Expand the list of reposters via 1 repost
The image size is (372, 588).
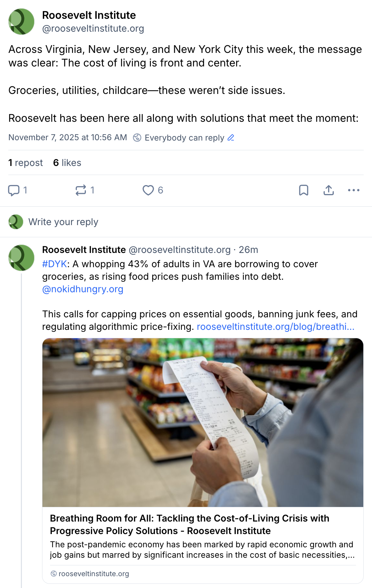pyautogui.click(x=26, y=162)
